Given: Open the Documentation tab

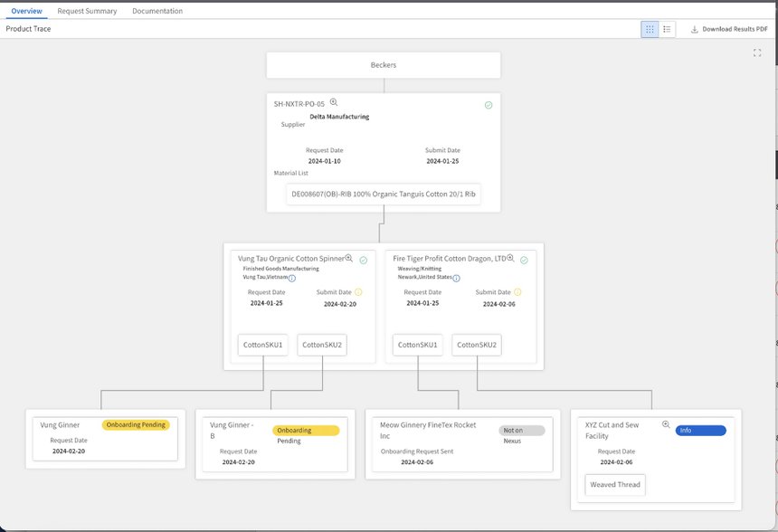Looking at the screenshot, I should coord(157,11).
